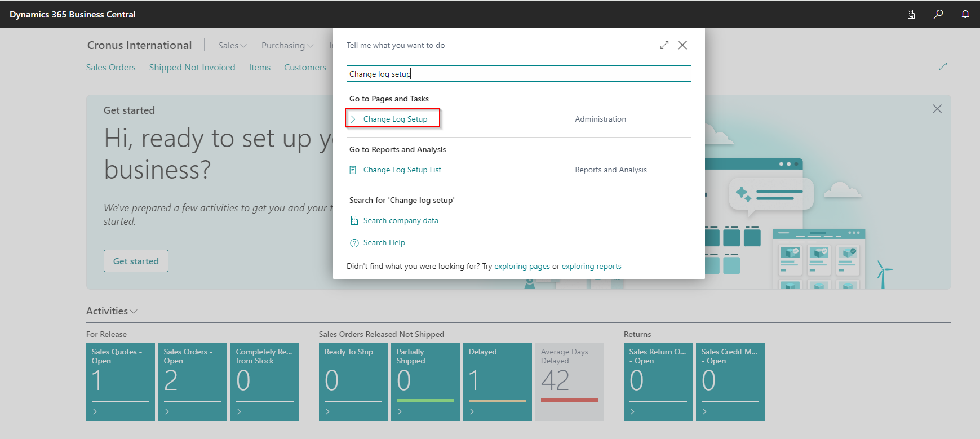Click the Search company data icon
Image resolution: width=980 pixels, height=439 pixels.
point(354,220)
